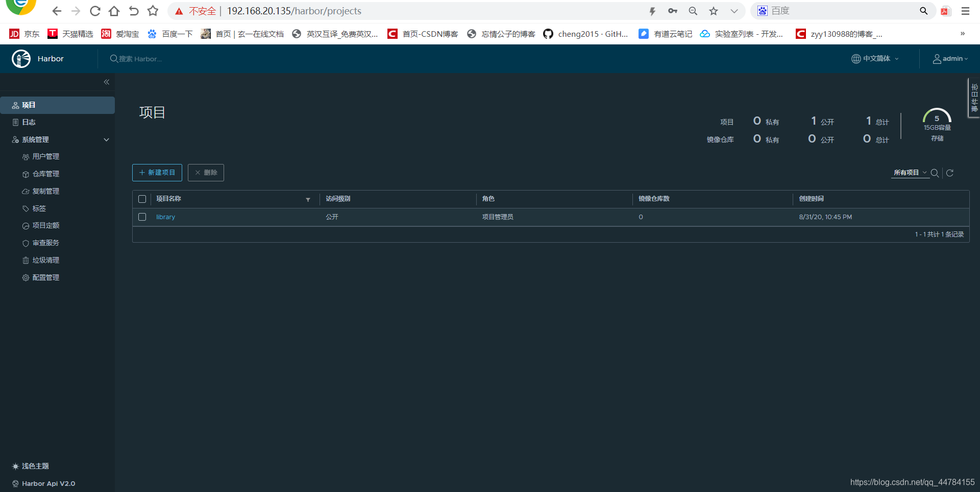Tick the checkbox for library row
Screen dimensions: 980x492
click(142, 217)
